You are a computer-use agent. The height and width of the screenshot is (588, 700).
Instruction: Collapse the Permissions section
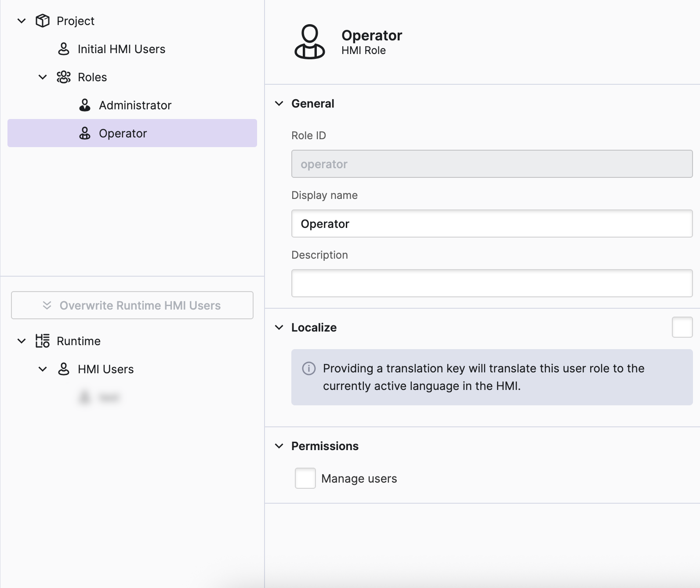[x=279, y=446]
